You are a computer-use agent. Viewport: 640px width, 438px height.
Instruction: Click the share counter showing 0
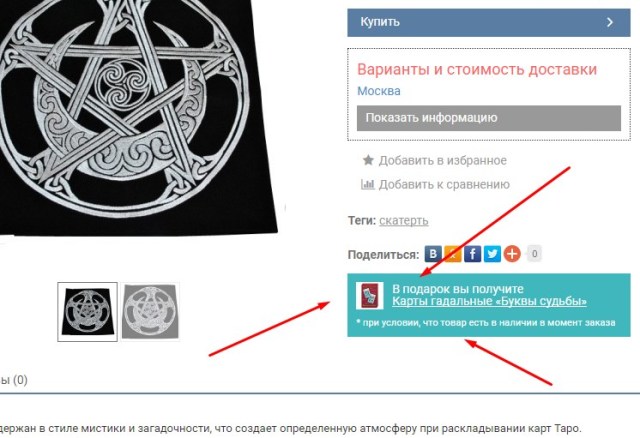(x=534, y=254)
